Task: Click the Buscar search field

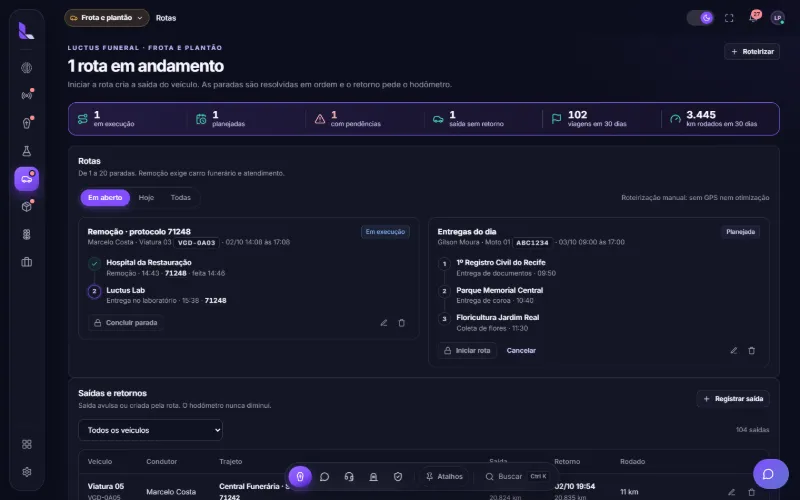Action: click(516, 477)
